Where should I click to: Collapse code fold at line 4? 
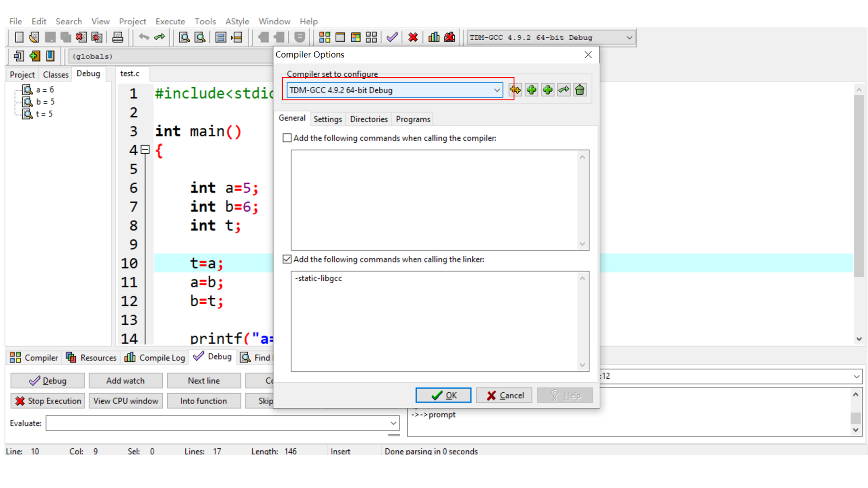tap(145, 150)
